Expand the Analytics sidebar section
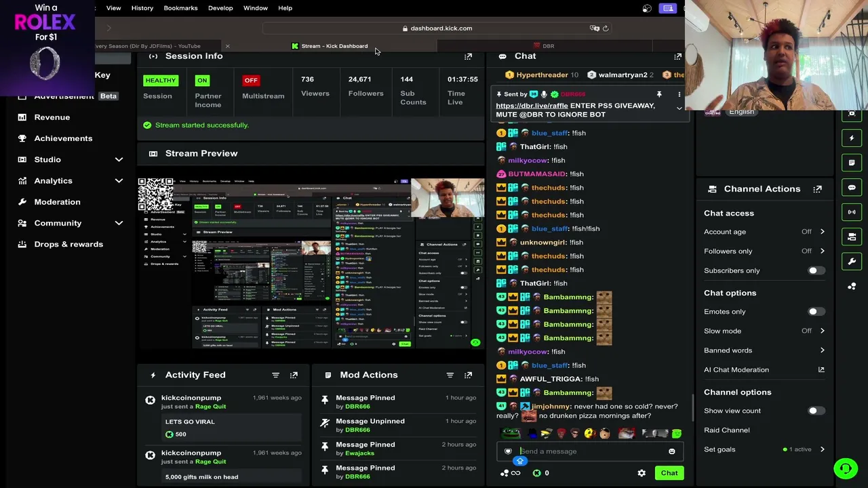The height and width of the screenshot is (488, 868). (x=119, y=181)
